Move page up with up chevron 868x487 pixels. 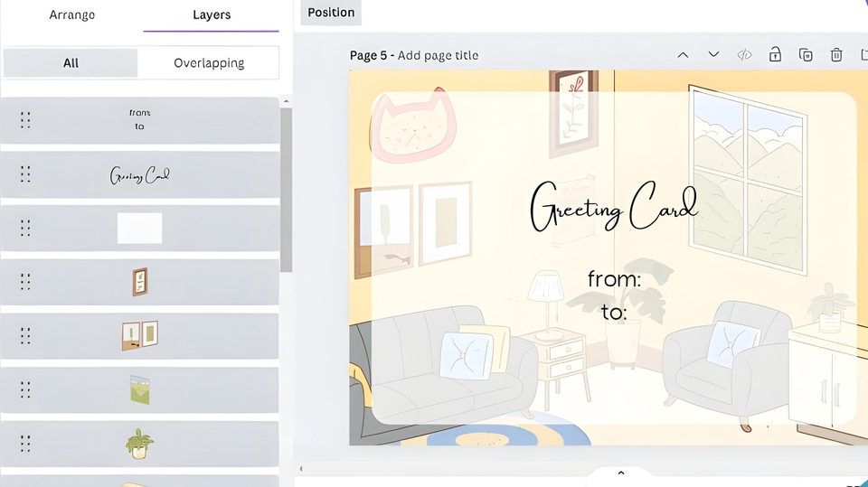(684, 55)
